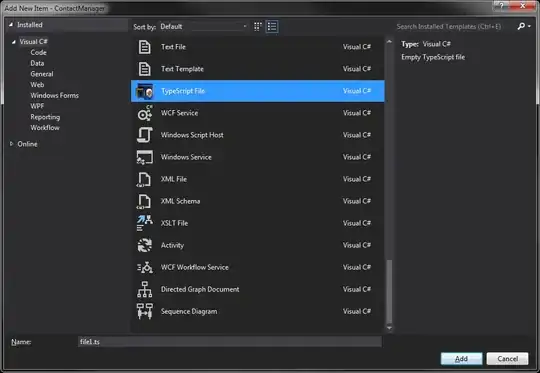Pick the XML Schema icon
The height and width of the screenshot is (373, 540).
tap(144, 201)
